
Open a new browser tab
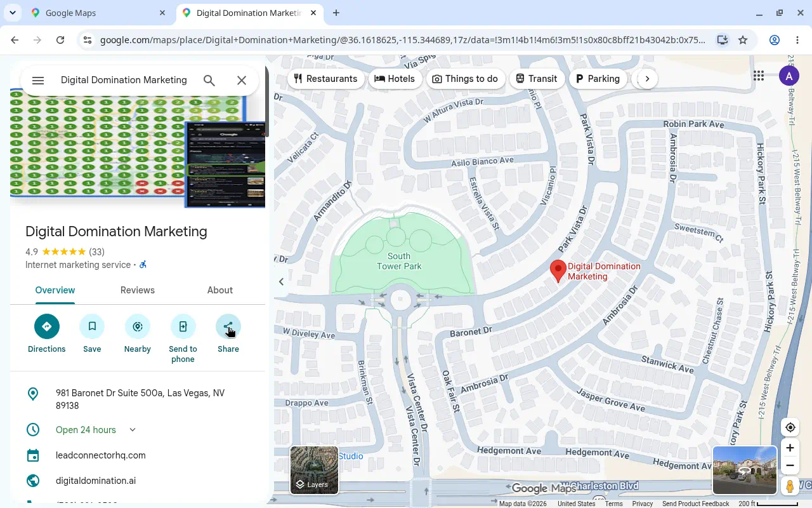click(x=336, y=13)
